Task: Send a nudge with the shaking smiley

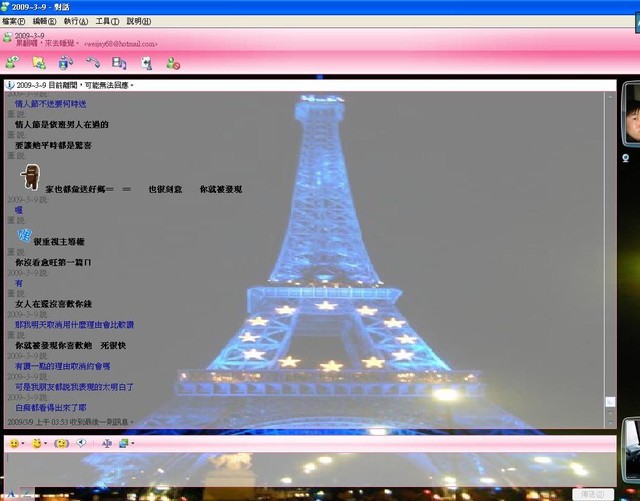Action: [x=61, y=443]
